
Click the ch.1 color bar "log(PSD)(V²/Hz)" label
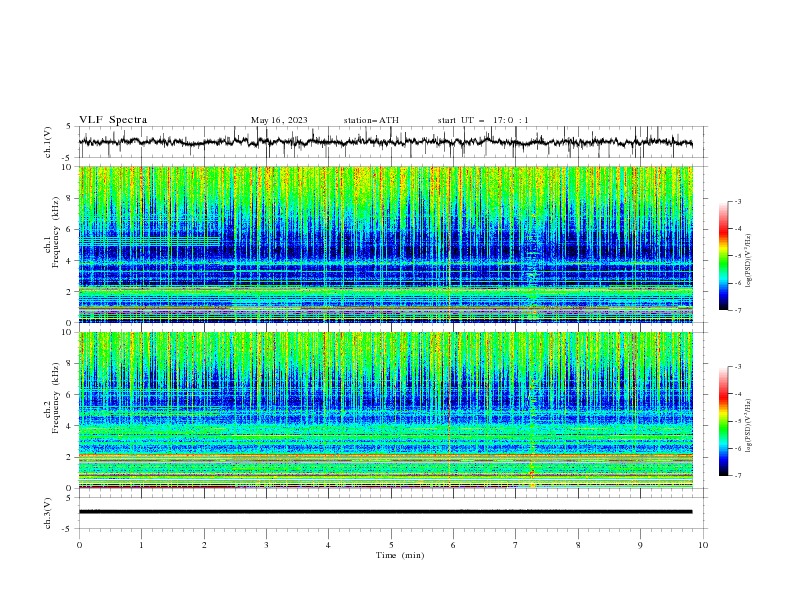(x=749, y=261)
